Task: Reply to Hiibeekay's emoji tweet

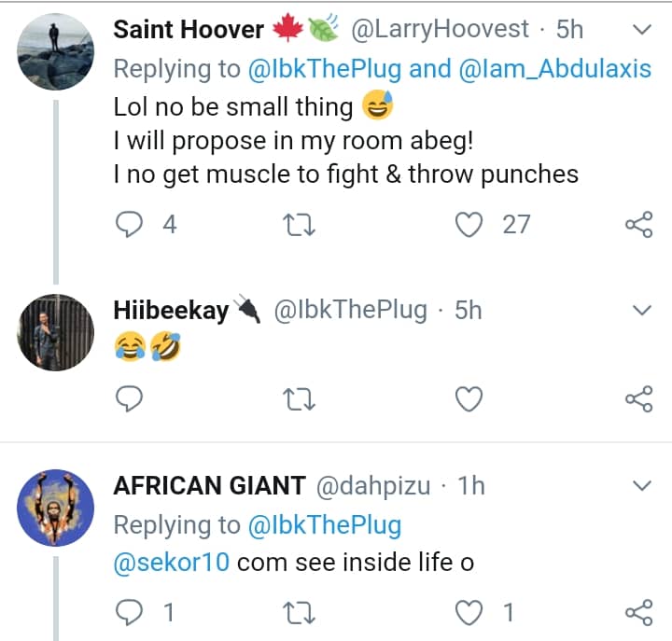Action: click(x=129, y=399)
